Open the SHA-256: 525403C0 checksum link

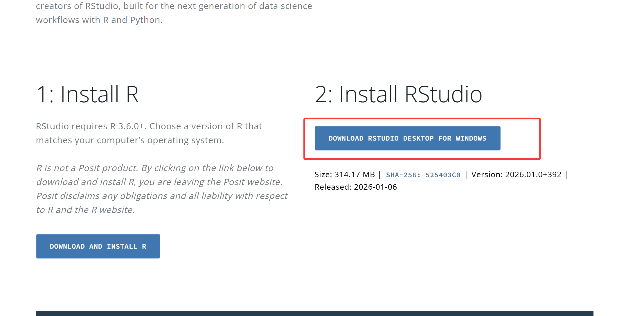coord(423,175)
